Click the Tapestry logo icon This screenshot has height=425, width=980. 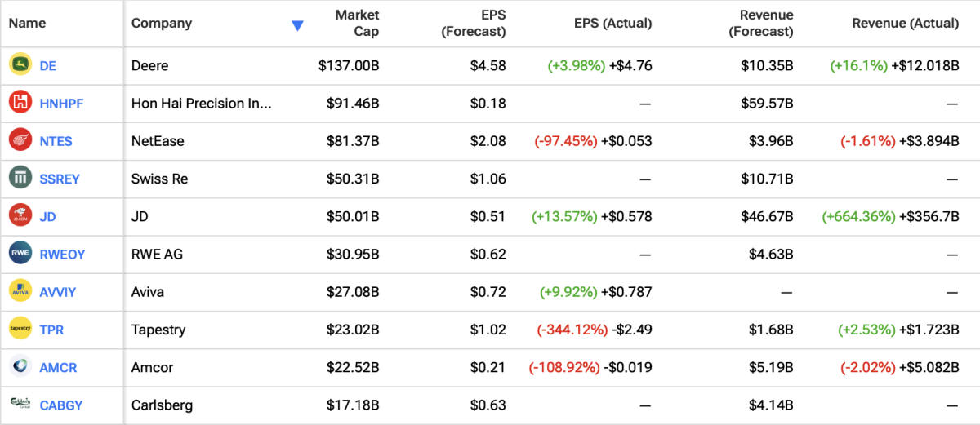point(20,330)
